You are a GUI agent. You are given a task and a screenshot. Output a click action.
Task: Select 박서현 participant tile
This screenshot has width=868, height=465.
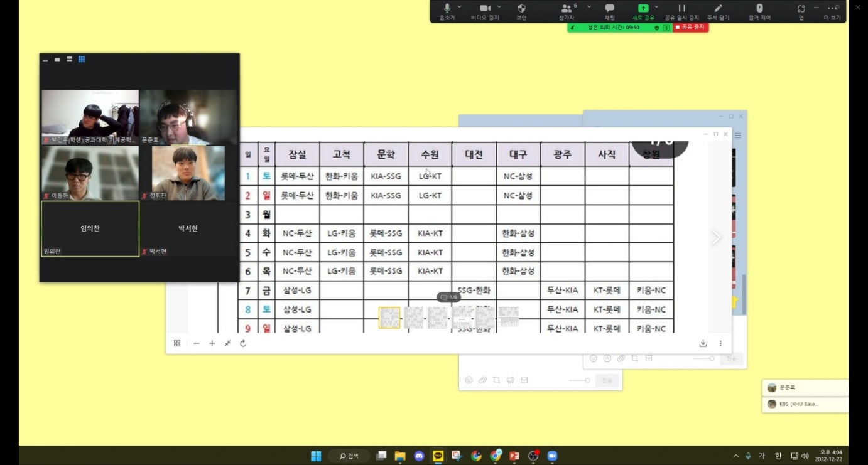coord(188,228)
